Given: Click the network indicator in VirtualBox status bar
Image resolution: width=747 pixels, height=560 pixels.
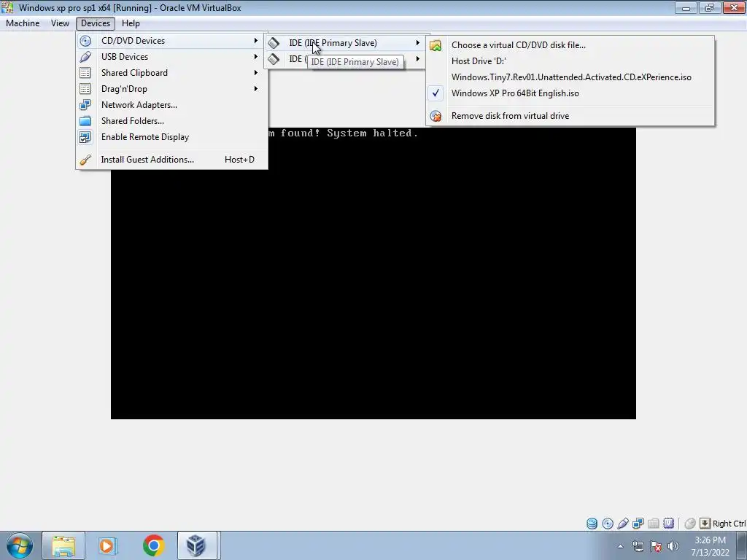Looking at the screenshot, I should 638,524.
